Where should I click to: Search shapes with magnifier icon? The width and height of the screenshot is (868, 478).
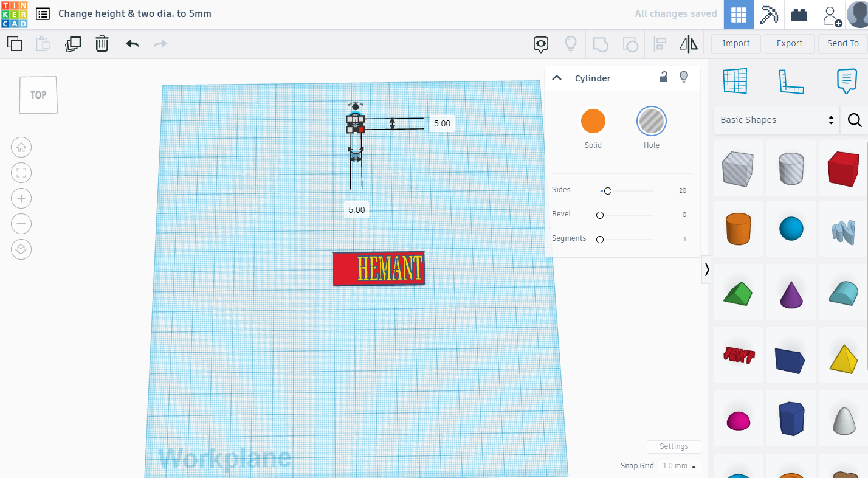(x=855, y=120)
